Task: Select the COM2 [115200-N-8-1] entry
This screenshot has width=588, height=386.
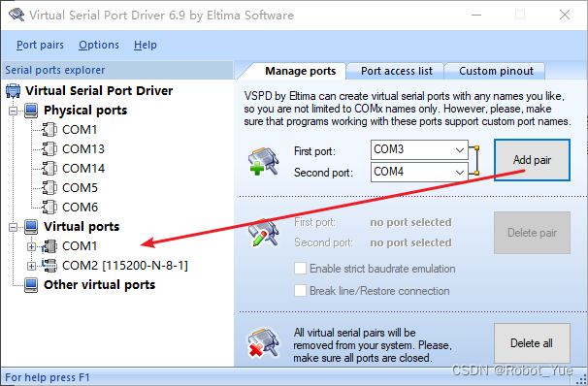Action: [x=125, y=266]
